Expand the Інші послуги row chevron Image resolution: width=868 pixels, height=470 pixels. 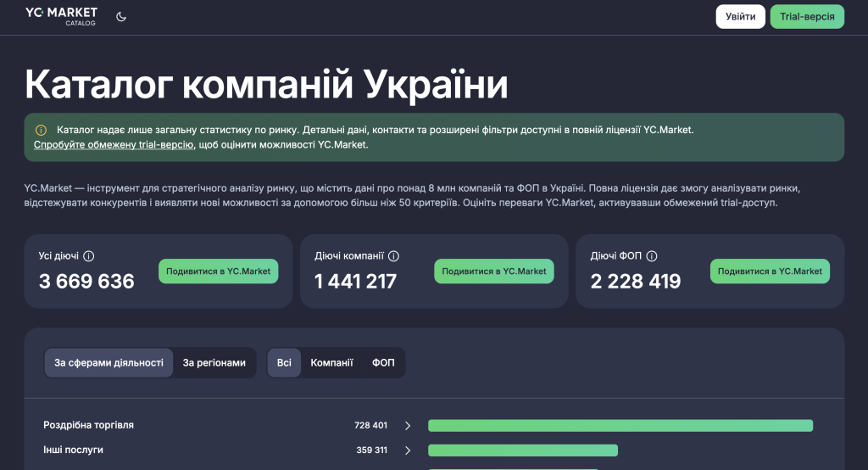tap(408, 450)
